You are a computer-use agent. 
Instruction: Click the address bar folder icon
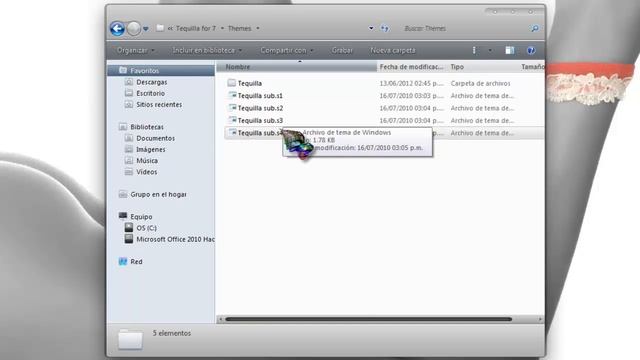(x=160, y=28)
